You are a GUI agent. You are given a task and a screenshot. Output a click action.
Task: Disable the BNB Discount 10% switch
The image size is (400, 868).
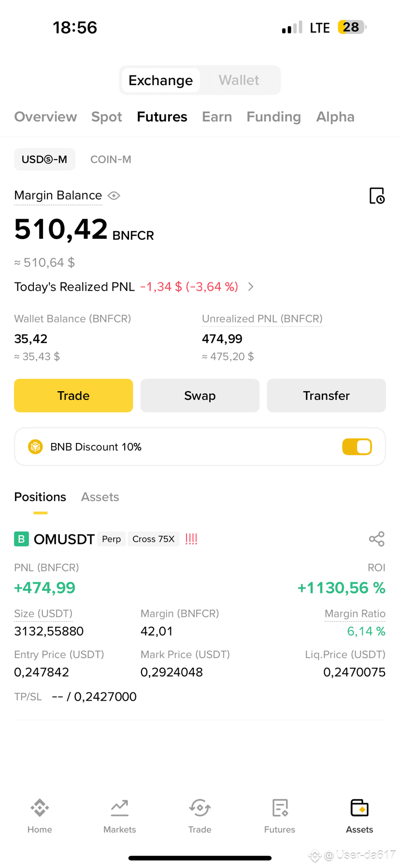coord(357,447)
